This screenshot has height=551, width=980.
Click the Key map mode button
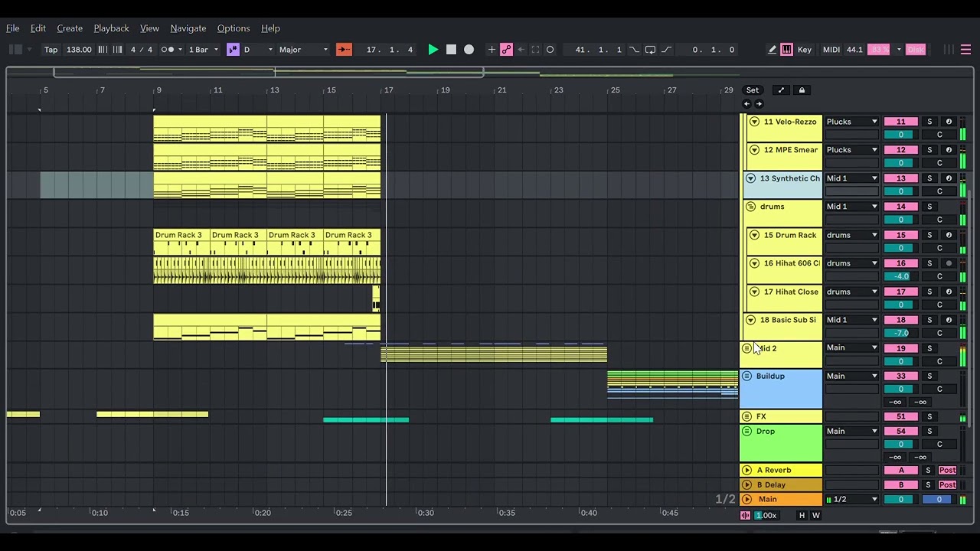click(x=805, y=50)
